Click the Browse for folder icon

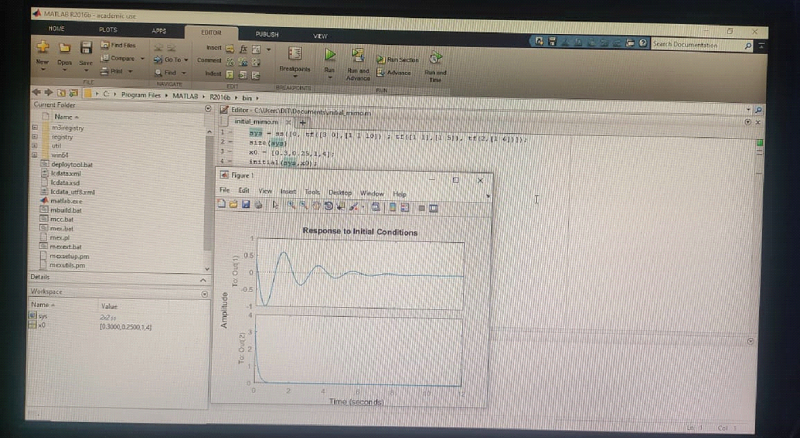pos(73,93)
